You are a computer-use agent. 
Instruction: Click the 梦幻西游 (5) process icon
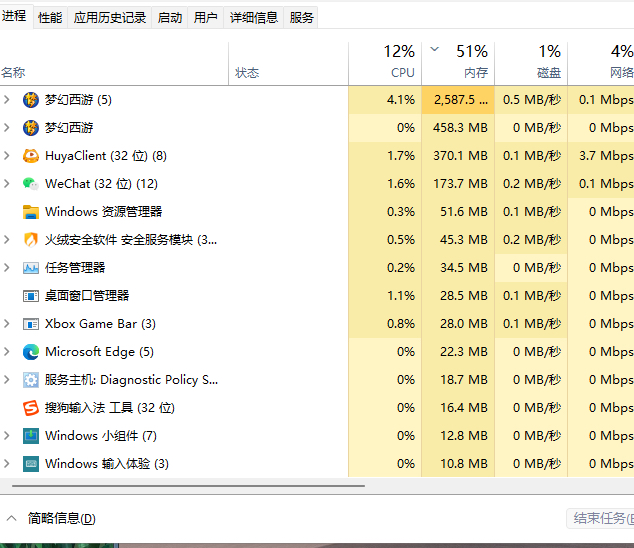point(31,100)
